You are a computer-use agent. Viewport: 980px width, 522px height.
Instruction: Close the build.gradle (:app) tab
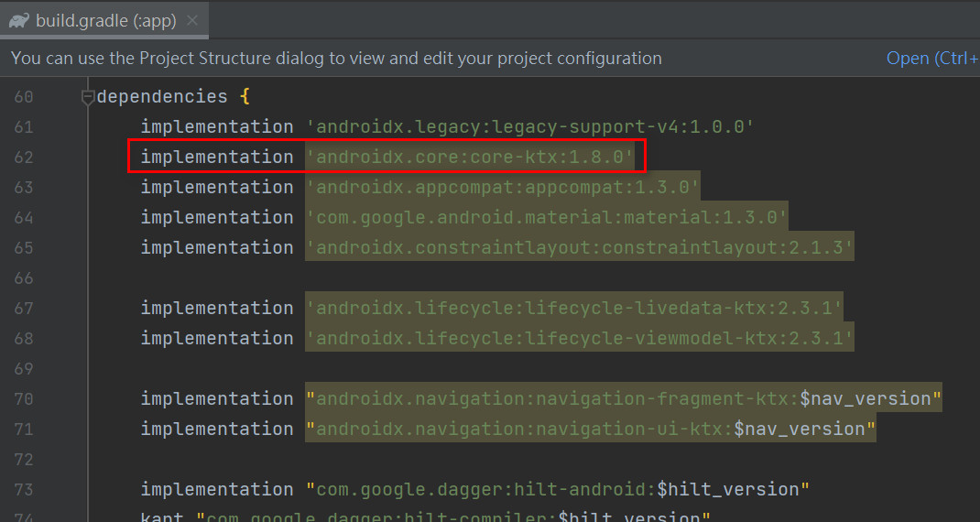coord(192,21)
